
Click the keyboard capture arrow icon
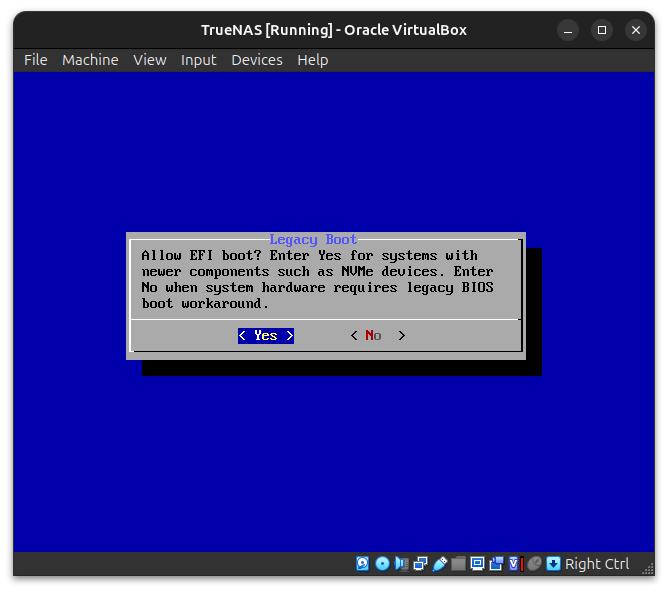553,564
